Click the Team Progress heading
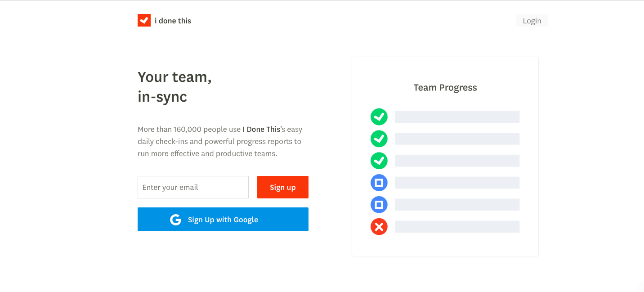The image size is (644, 292). click(x=445, y=88)
